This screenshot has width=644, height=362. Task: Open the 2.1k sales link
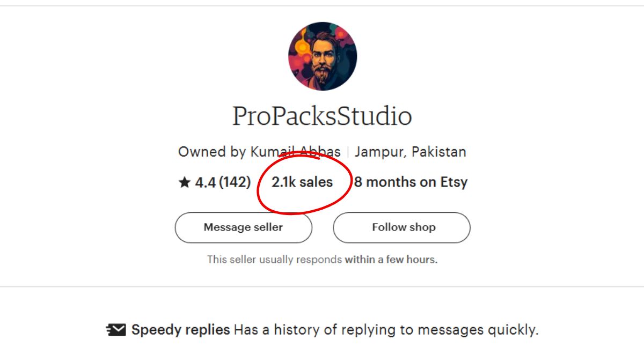(x=302, y=182)
